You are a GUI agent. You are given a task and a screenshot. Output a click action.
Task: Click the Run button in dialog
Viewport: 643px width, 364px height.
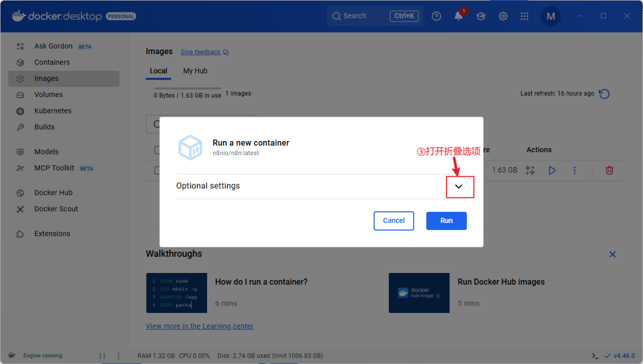point(446,221)
